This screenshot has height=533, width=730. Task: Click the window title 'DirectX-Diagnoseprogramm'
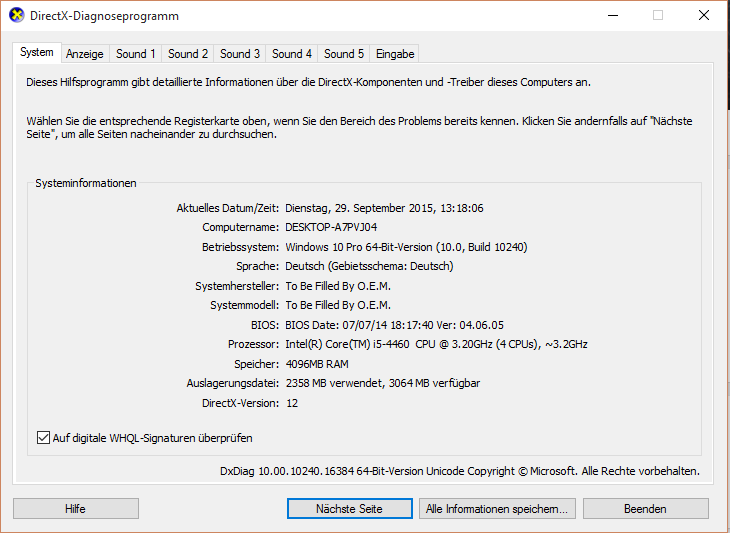[x=104, y=16]
